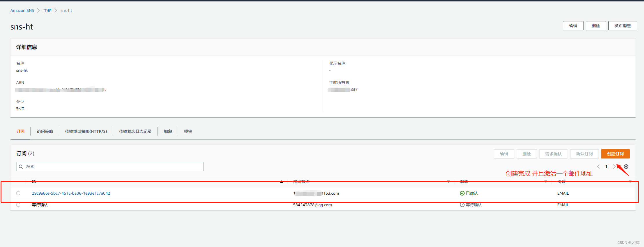The width and height of the screenshot is (644, 247).
Task: Sort by the 协议 column arrow
Action: pyautogui.click(x=630, y=182)
